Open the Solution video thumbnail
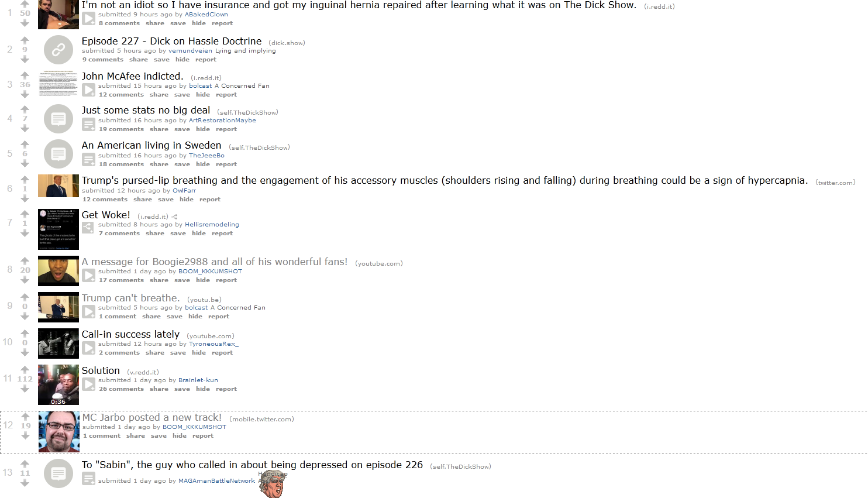The height and width of the screenshot is (498, 868). (x=58, y=385)
